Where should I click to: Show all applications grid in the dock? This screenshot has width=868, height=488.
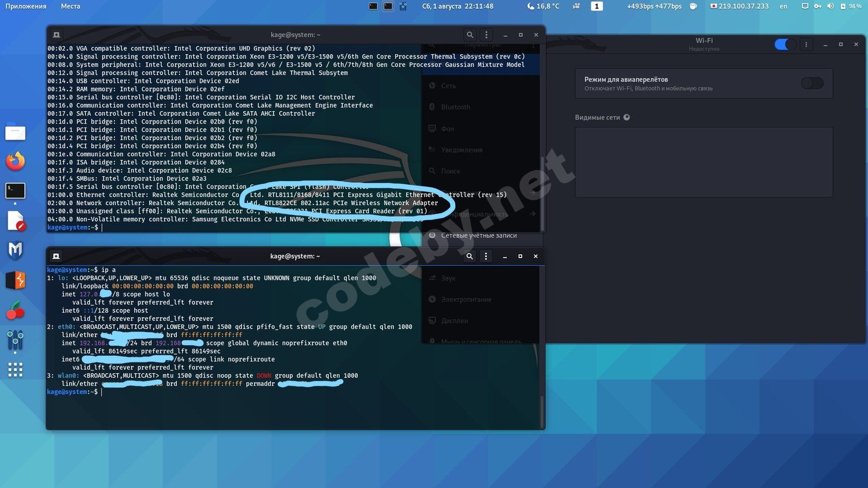(15, 370)
